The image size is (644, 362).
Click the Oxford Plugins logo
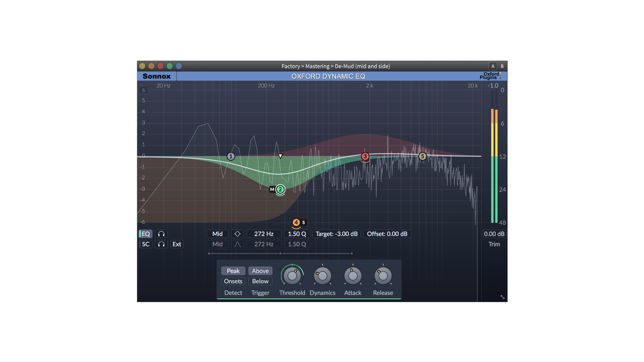coord(490,76)
